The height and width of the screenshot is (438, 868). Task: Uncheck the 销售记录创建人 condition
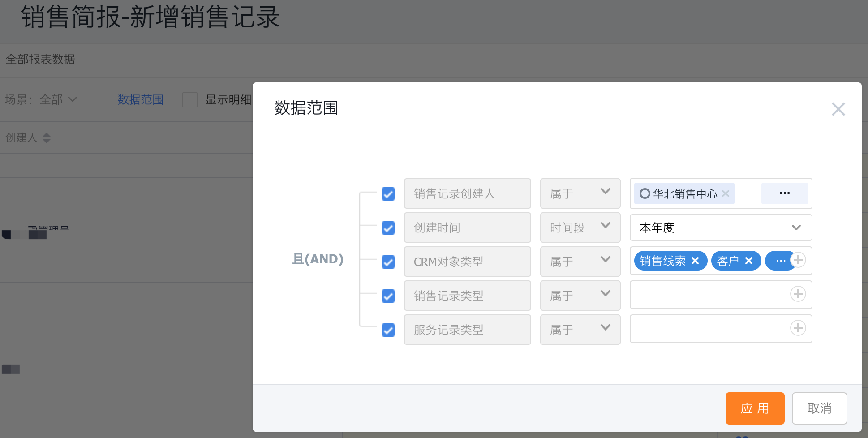coord(388,194)
